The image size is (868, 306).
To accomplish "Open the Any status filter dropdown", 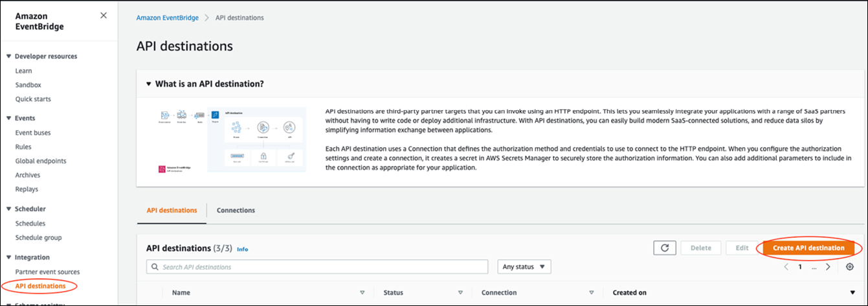I will click(524, 267).
